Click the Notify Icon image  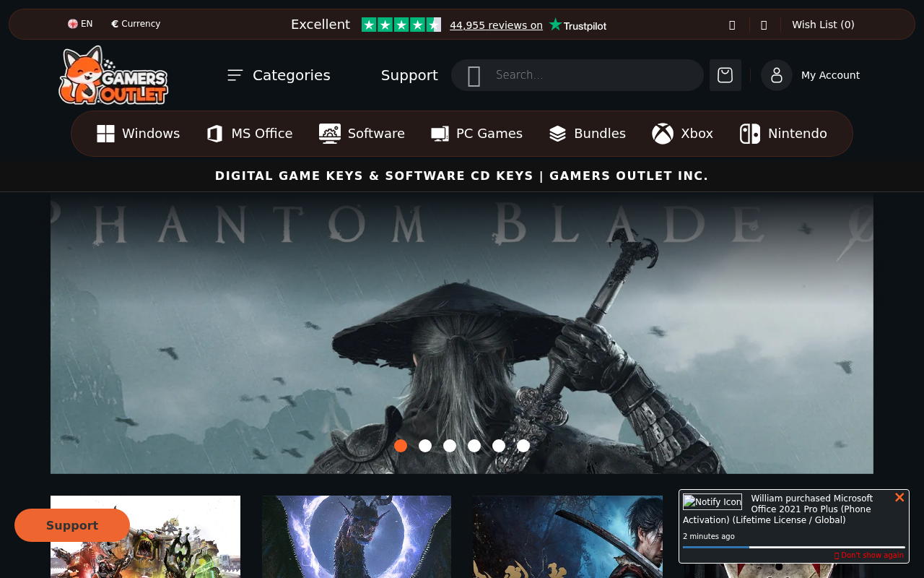pos(712,502)
